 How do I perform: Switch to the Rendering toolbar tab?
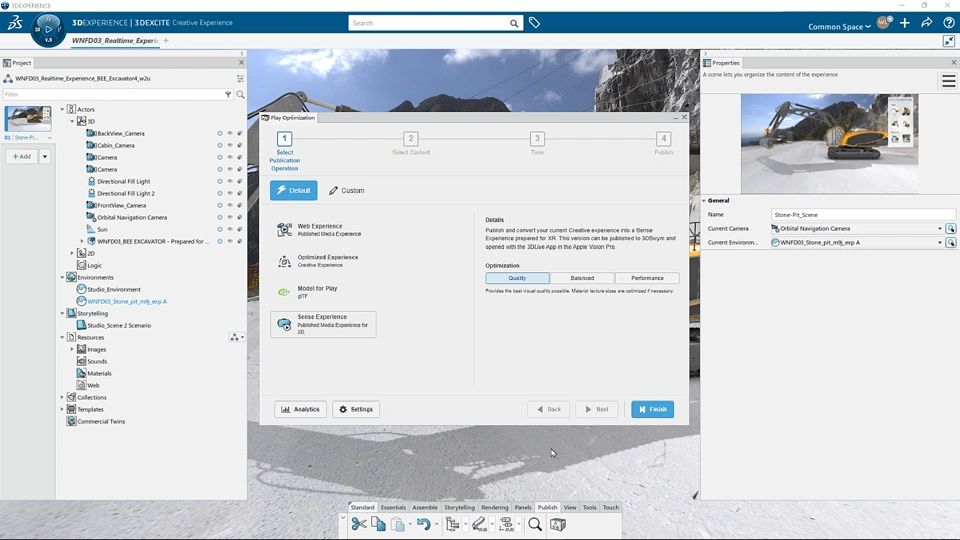pyautogui.click(x=495, y=508)
